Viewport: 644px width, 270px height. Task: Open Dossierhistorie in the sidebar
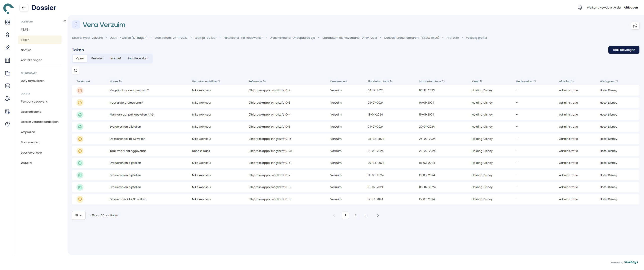(x=31, y=112)
